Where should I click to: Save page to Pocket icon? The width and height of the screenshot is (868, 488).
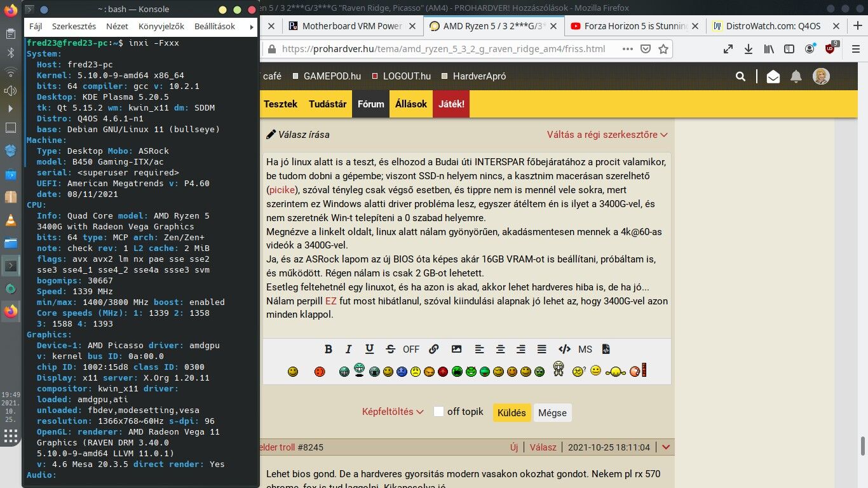click(646, 49)
